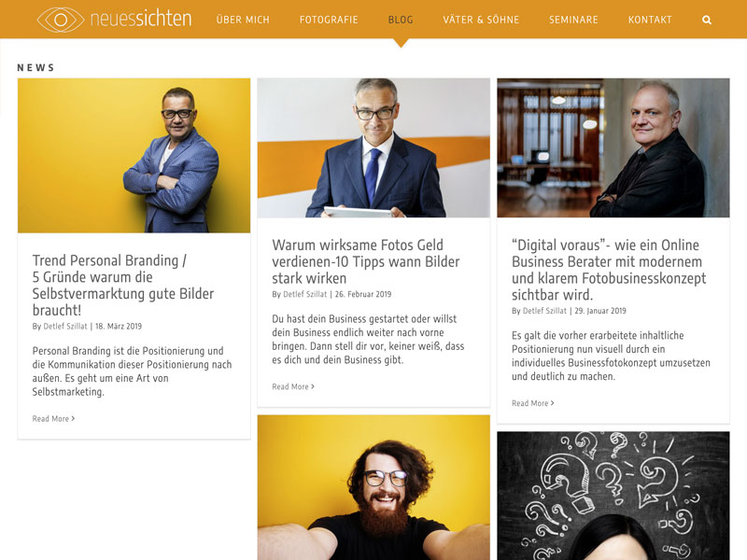Open the Warum wirksame Fotos Geld verdienen title
Screen dimensions: 747x560
[x=366, y=261]
